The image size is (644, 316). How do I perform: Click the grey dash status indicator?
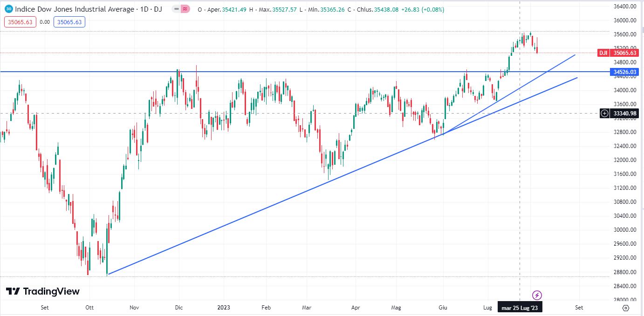(176, 9)
